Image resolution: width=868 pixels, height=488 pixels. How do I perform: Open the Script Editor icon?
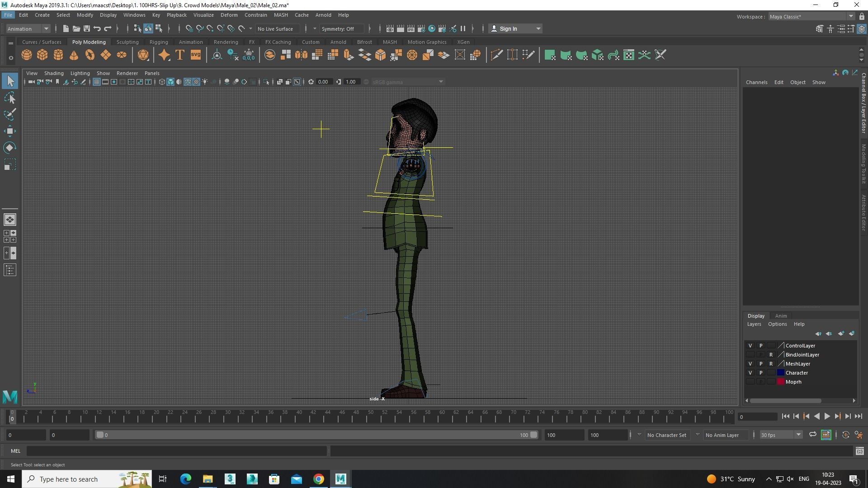[x=859, y=451]
